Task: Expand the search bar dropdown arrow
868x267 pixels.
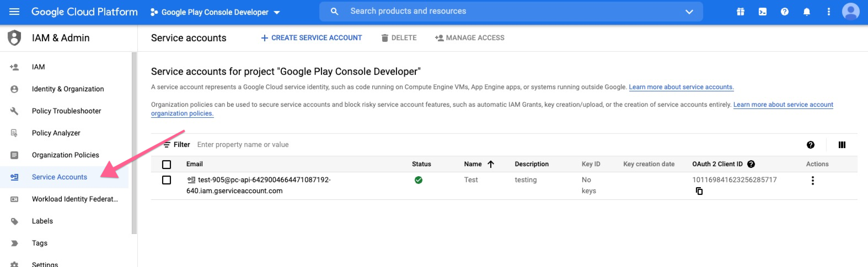Action: 689,12
